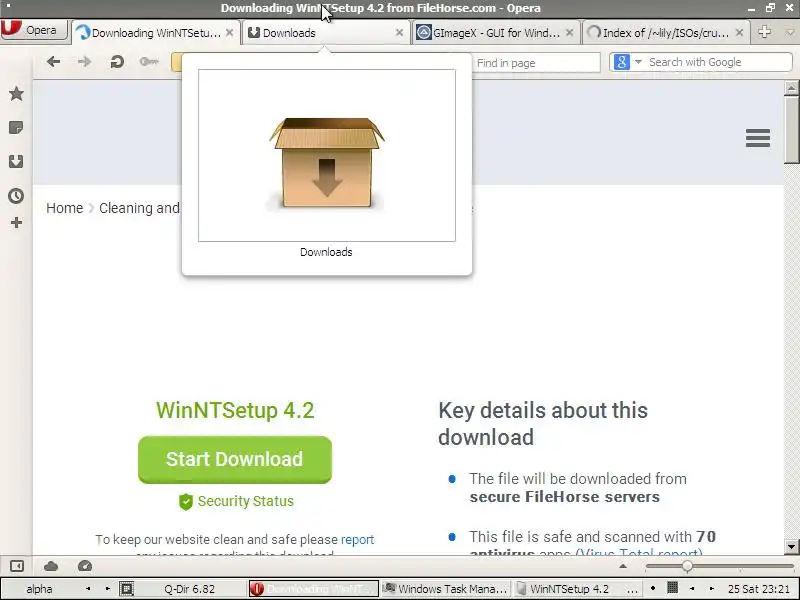Image resolution: width=800 pixels, height=600 pixels.
Task: Close the Downloading WinNTSetup tab
Action: (x=230, y=33)
